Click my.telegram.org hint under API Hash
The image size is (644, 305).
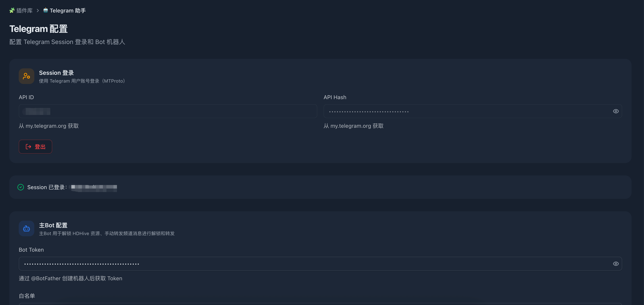pyautogui.click(x=354, y=126)
